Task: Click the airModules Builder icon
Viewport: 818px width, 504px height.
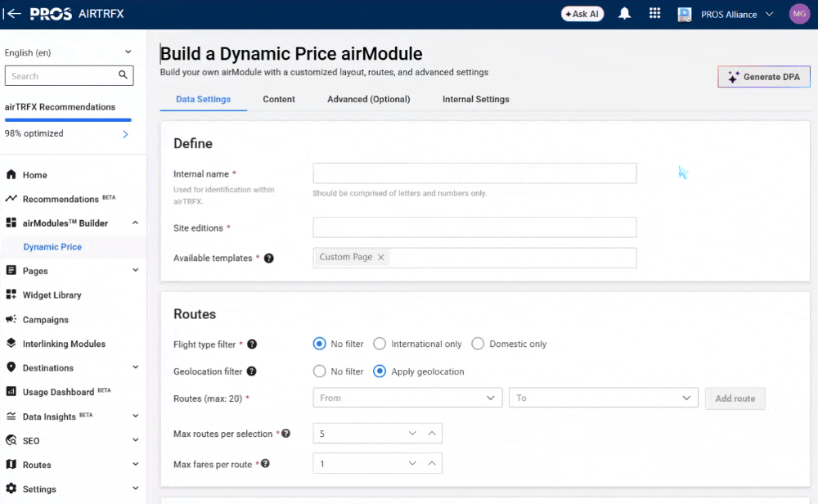Action: coord(11,223)
